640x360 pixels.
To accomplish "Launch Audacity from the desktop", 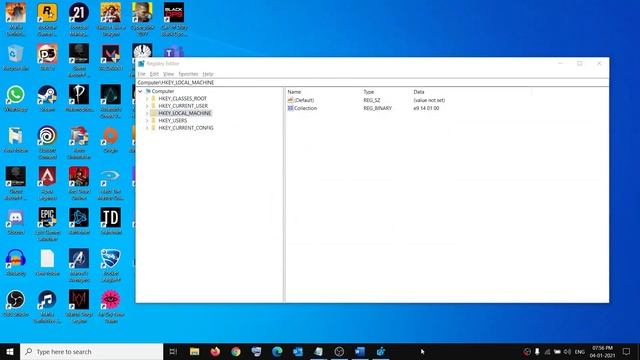I will pos(16,262).
